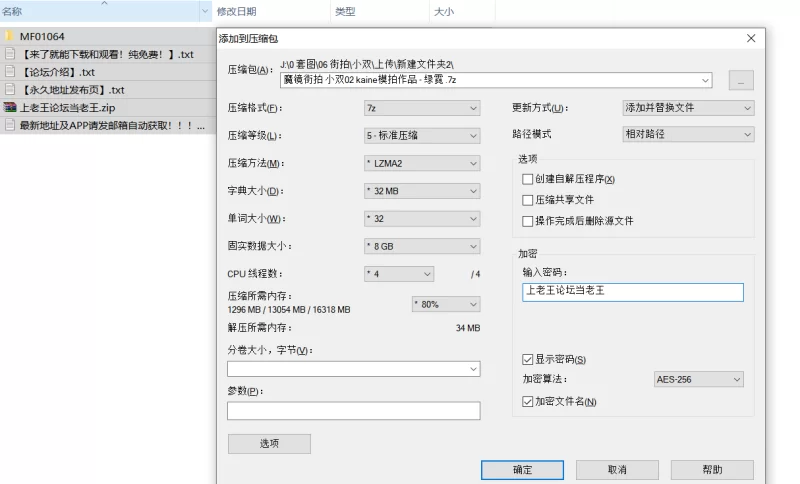800x484 pixels.
Task: Open the 名称 column header dropdown arrow
Action: 205,11
